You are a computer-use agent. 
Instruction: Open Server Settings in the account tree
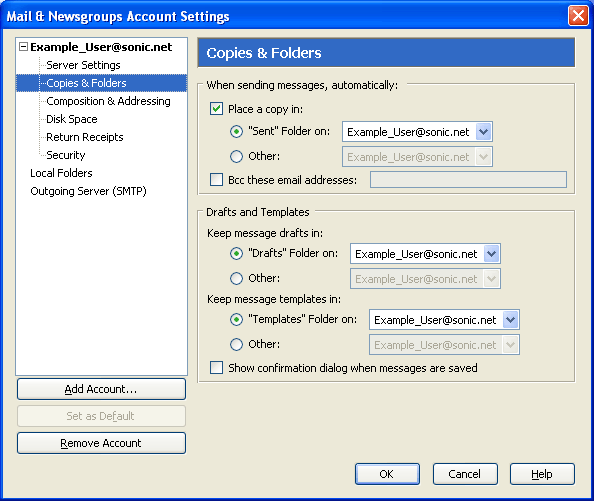[x=83, y=65]
